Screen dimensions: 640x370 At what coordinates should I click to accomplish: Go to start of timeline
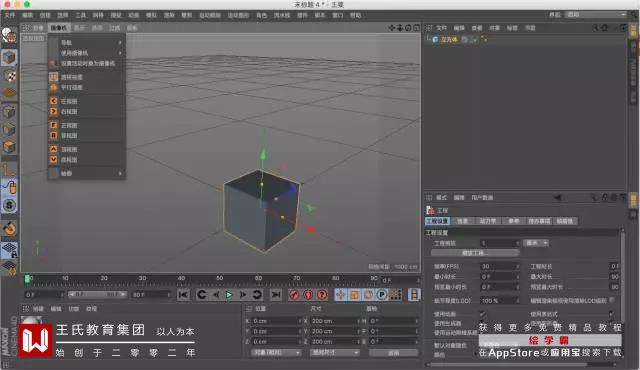(183, 295)
